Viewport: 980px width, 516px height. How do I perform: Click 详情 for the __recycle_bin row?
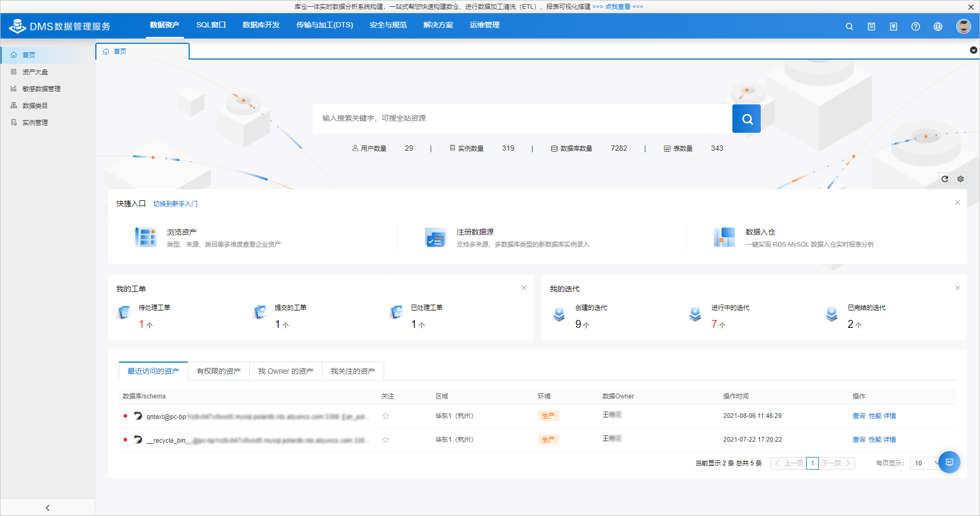889,440
